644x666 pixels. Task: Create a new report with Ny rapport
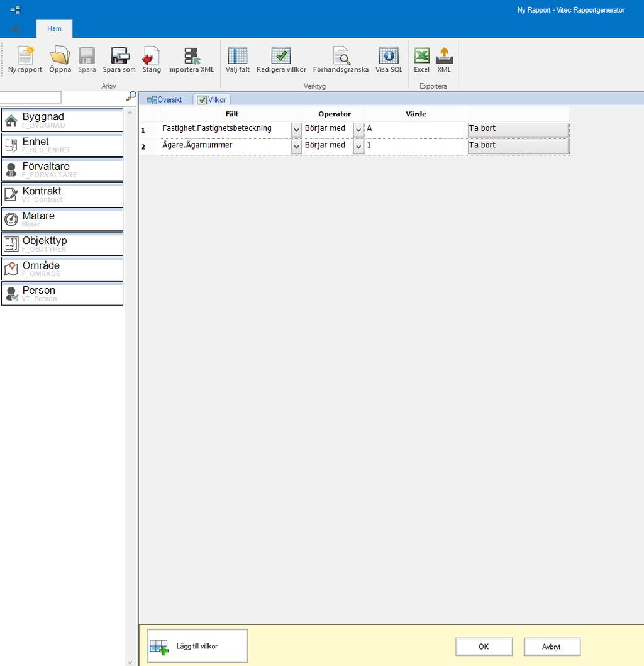coord(25,60)
